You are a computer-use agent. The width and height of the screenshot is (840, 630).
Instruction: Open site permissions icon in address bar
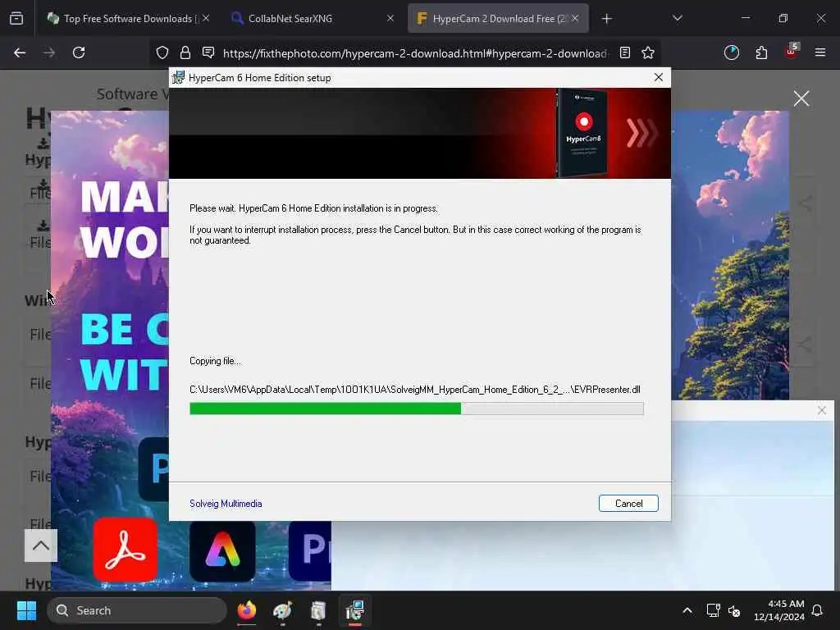208,52
